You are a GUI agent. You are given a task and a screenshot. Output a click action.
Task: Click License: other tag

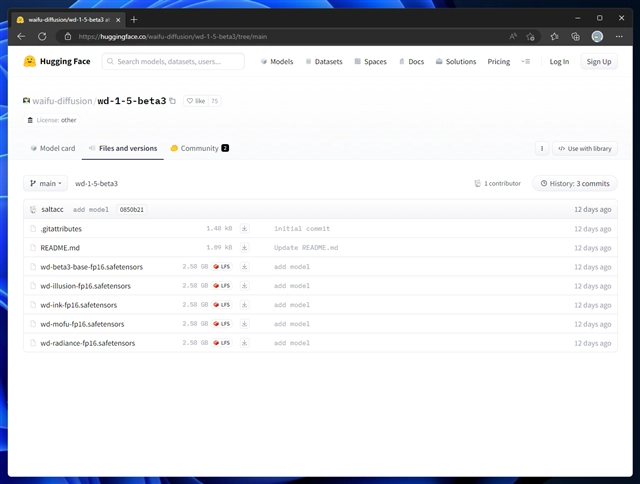[x=52, y=120]
